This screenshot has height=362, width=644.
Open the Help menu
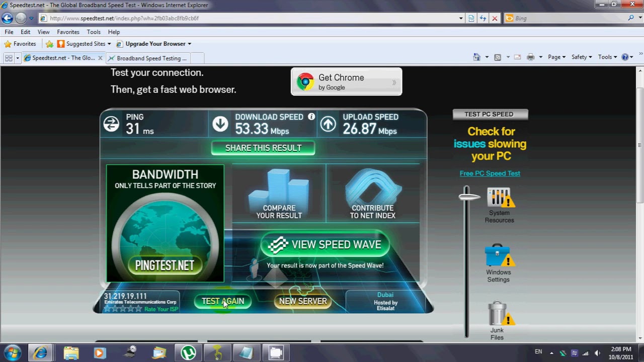click(x=114, y=32)
